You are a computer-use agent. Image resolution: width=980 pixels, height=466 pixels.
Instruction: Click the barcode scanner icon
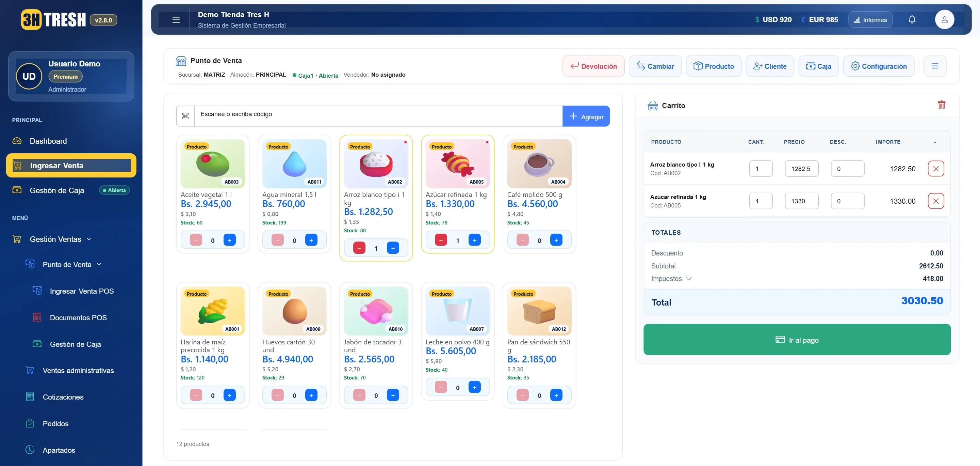point(185,116)
